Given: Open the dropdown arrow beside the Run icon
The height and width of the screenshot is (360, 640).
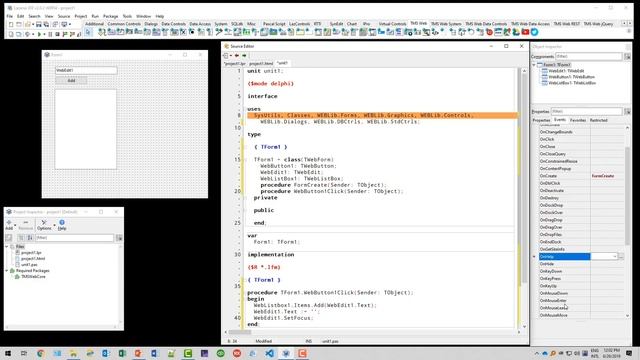Looking at the screenshot, I should point(44,34).
